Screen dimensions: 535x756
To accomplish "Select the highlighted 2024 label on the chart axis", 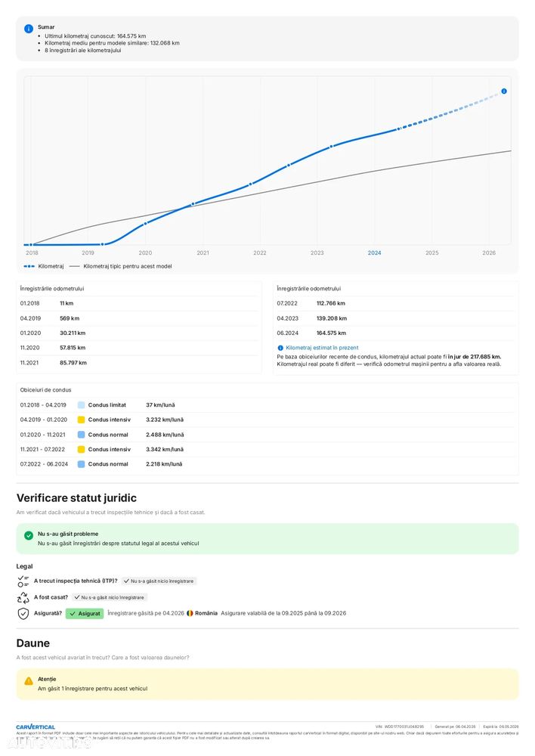I will pyautogui.click(x=374, y=253).
